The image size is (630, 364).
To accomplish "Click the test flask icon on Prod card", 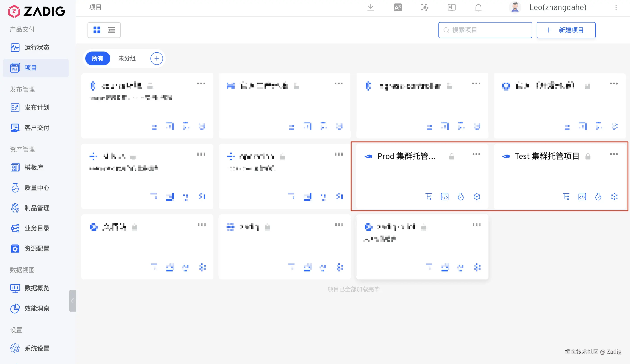I will pos(461,197).
